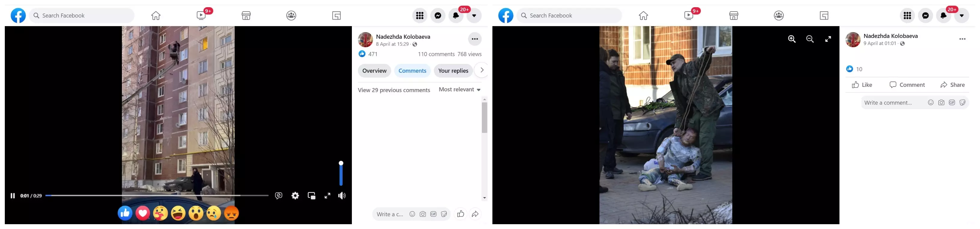Show more tabs with right chevron

482,70
